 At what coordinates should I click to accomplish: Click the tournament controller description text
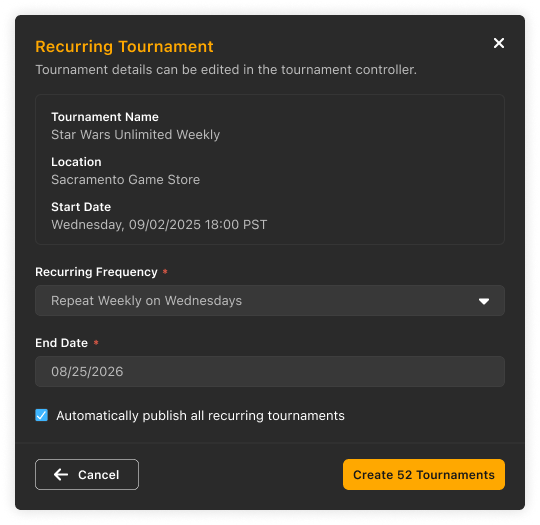tap(226, 70)
